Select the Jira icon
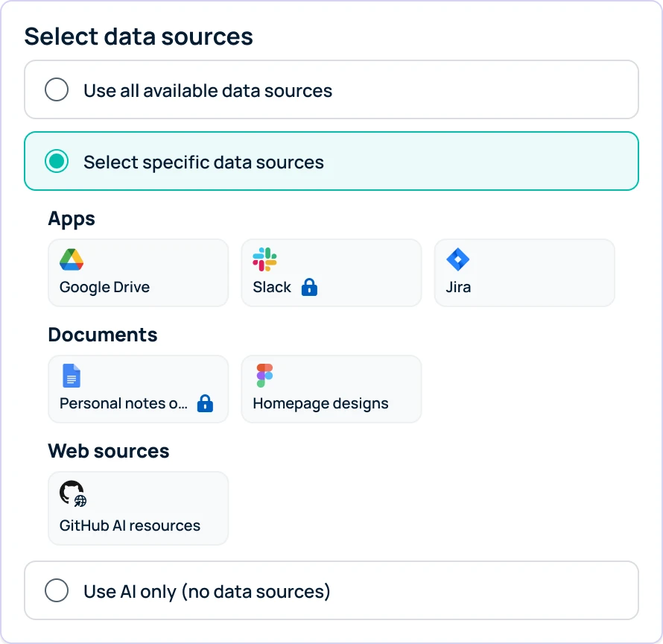The width and height of the screenshot is (663, 644). (x=458, y=259)
